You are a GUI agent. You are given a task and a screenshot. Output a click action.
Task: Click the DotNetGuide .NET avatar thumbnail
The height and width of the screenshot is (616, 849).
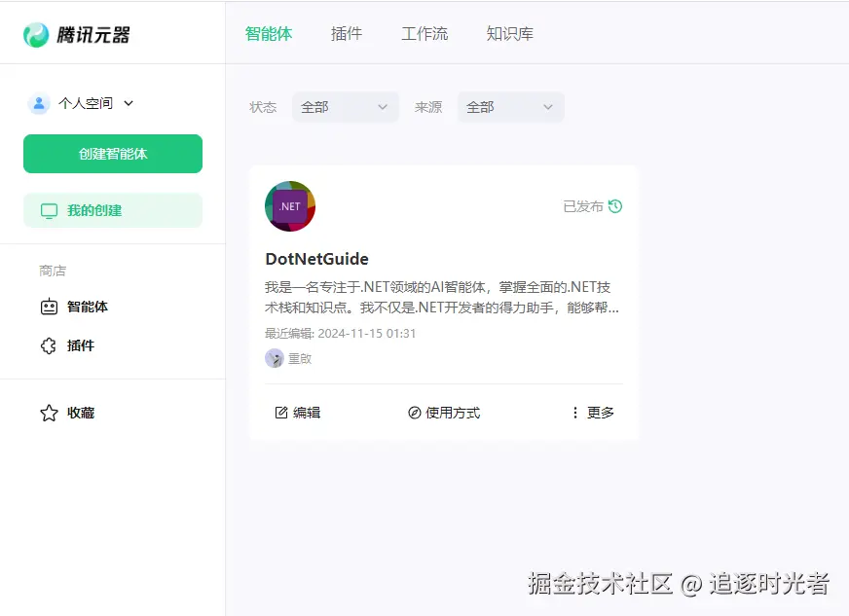coord(290,206)
